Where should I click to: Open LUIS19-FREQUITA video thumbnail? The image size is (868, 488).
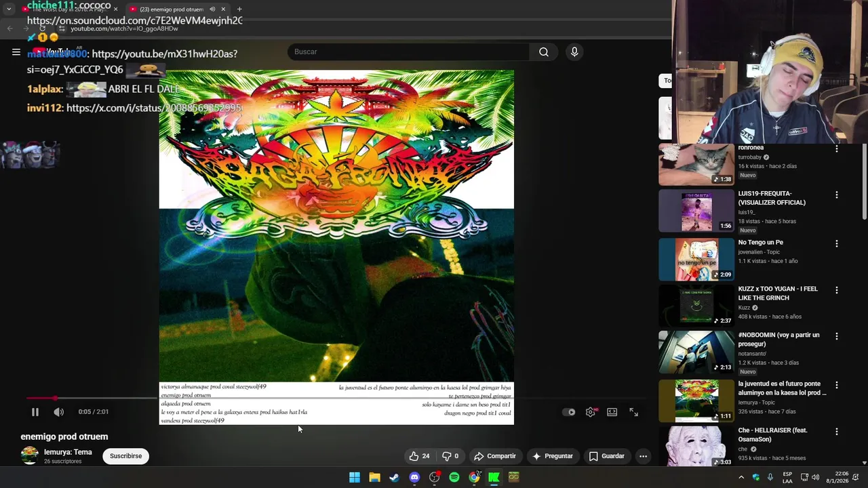696,211
